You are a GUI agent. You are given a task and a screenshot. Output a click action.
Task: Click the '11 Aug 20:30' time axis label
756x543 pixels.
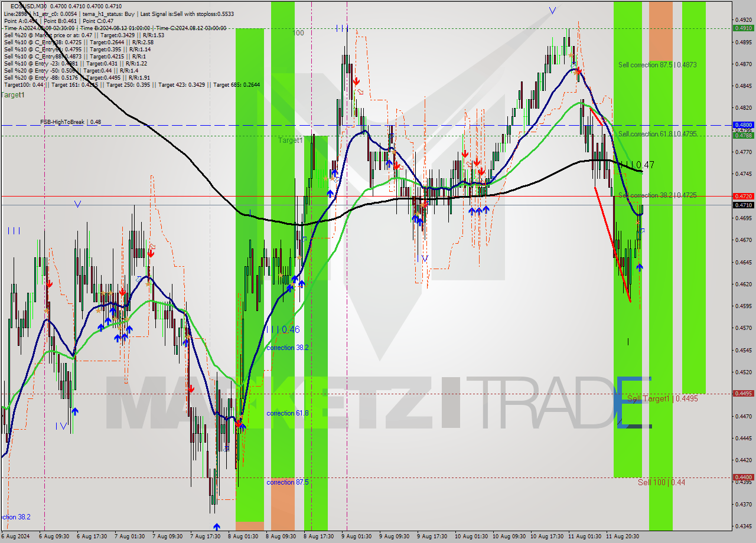click(x=622, y=537)
